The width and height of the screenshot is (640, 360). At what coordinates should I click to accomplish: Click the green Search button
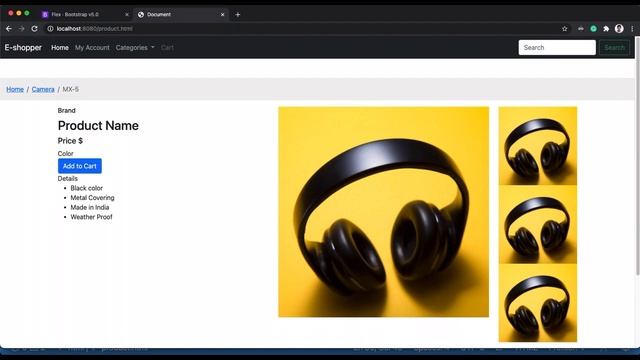(614, 48)
